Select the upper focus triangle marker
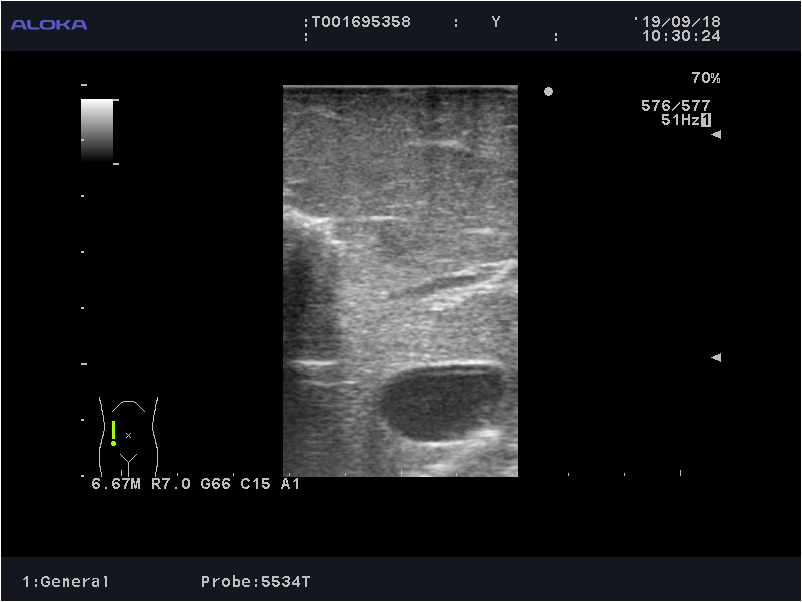This screenshot has width=802, height=602. coord(716,135)
